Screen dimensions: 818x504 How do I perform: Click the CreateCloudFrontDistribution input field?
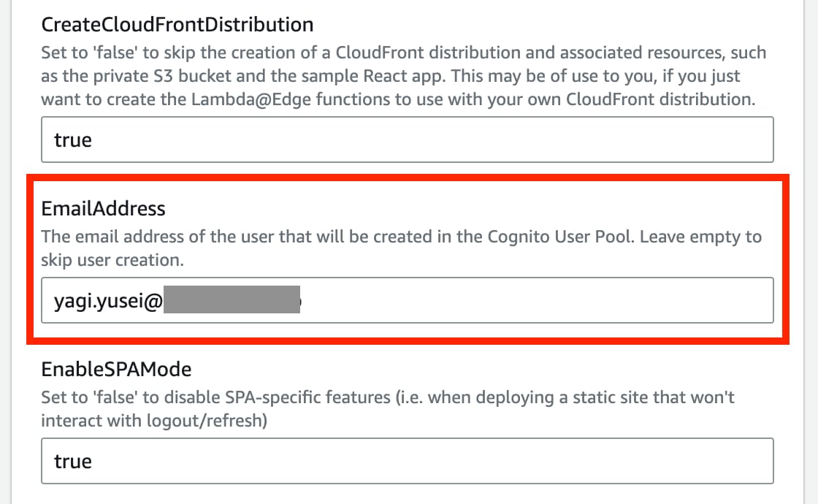tap(407, 139)
